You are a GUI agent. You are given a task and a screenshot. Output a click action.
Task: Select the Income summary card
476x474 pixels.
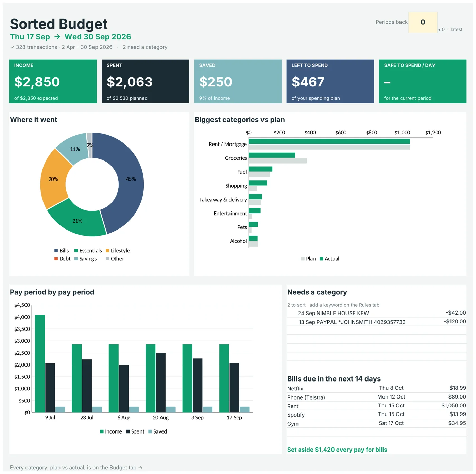[53, 81]
